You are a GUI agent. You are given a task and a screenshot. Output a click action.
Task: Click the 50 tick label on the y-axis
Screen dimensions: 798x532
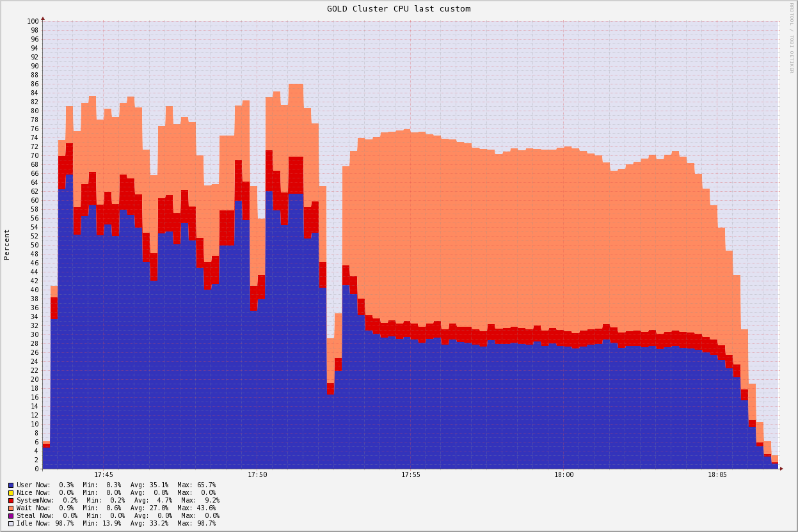click(x=35, y=245)
